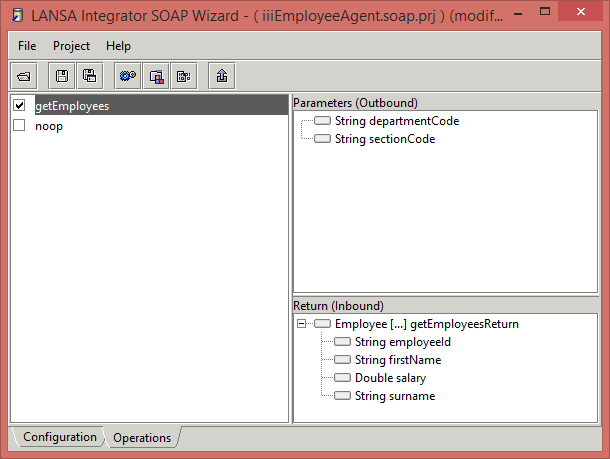Click the red binary code icon
This screenshot has width=610, height=459.
tap(184, 76)
